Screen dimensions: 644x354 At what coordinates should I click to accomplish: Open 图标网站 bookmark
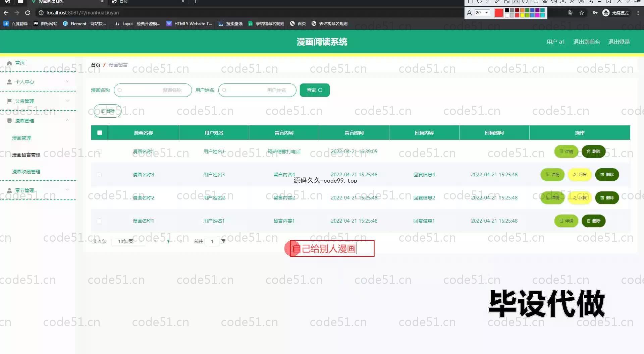46,23
